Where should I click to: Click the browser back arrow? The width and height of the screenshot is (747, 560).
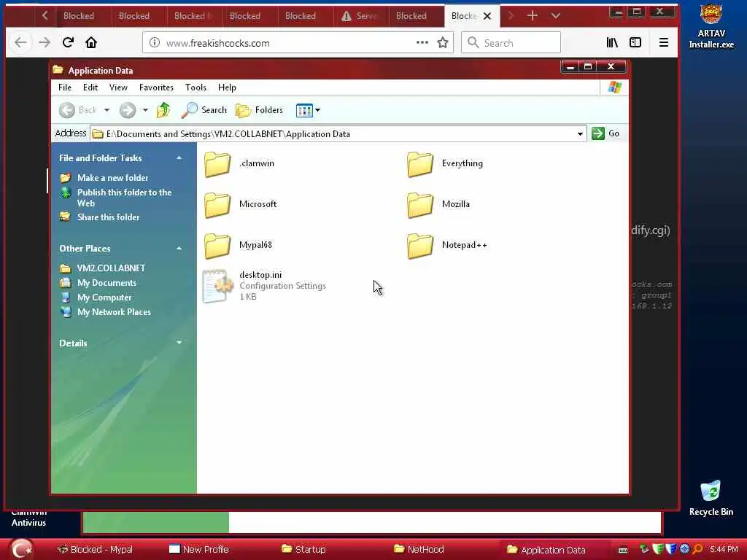coord(20,42)
